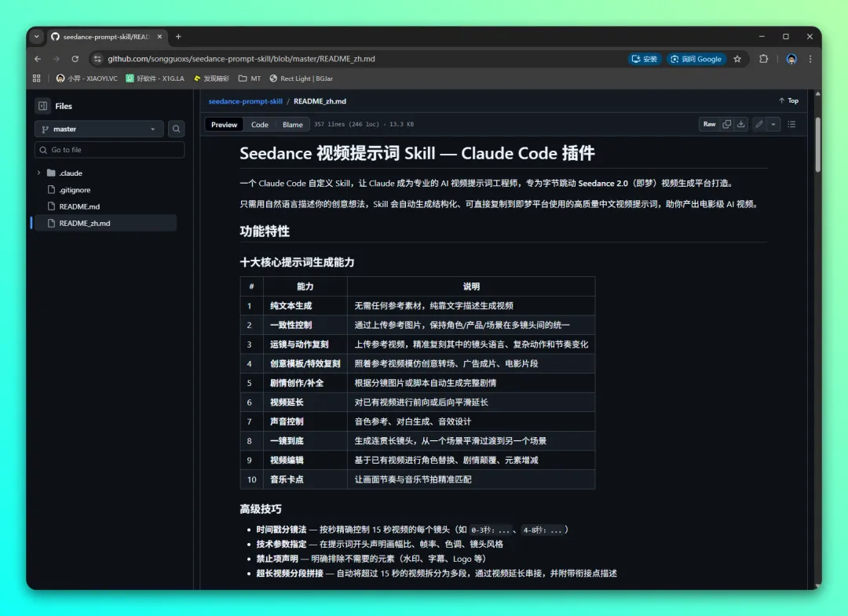848x616 pixels.
Task: Open the 好软件 - X1G.LA bookmark
Action: click(x=155, y=78)
